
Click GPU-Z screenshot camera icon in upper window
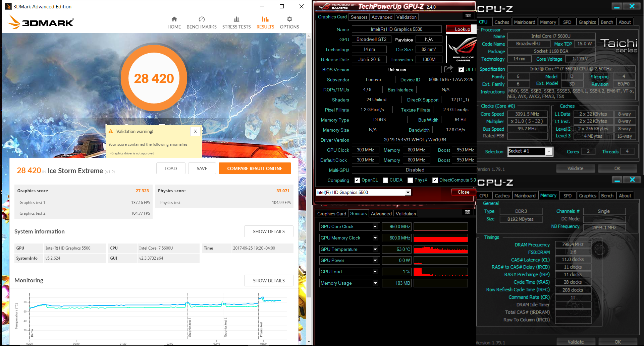tap(468, 16)
